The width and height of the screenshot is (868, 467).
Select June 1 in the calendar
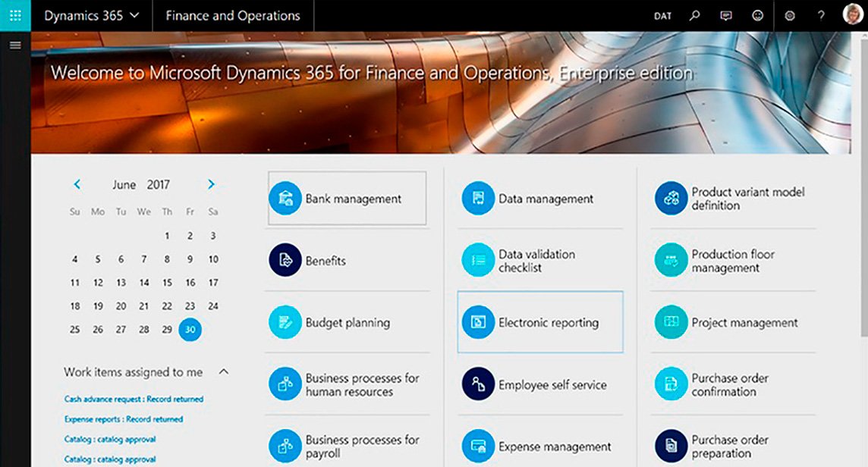click(167, 236)
